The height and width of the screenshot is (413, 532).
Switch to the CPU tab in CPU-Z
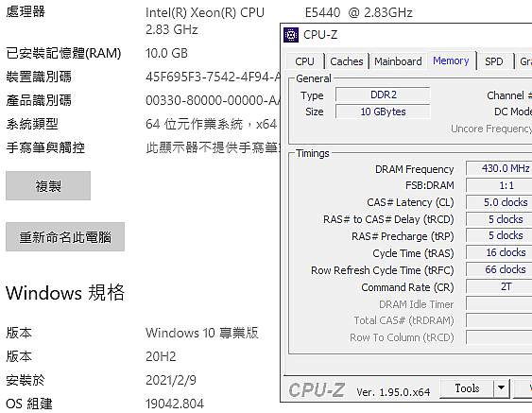point(304,61)
